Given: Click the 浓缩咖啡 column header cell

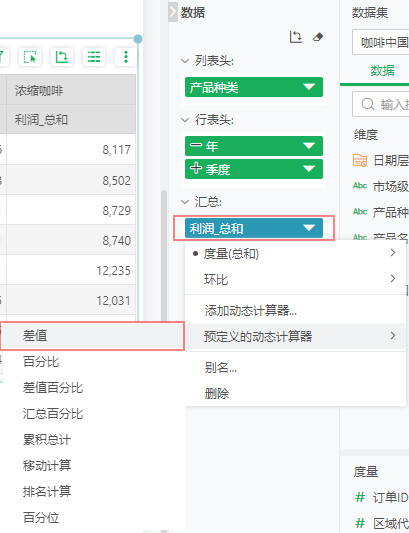Looking at the screenshot, I should click(x=71, y=90).
